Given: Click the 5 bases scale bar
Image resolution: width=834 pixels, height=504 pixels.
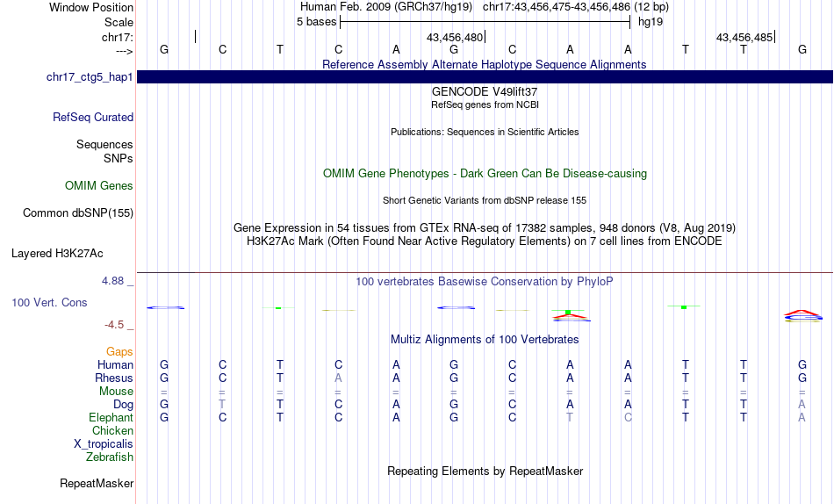Looking at the screenshot, I should tap(485, 22).
